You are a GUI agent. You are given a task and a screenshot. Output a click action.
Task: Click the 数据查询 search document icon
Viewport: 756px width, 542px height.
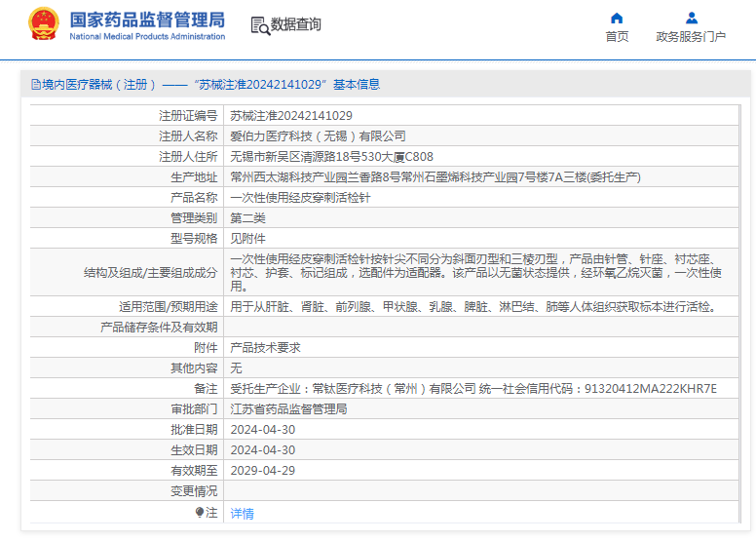click(259, 25)
